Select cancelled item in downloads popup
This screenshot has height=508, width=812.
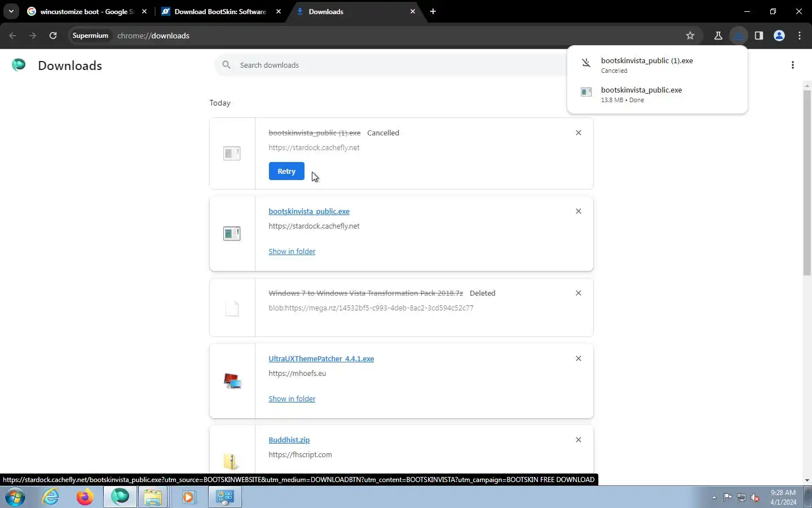(x=657, y=65)
